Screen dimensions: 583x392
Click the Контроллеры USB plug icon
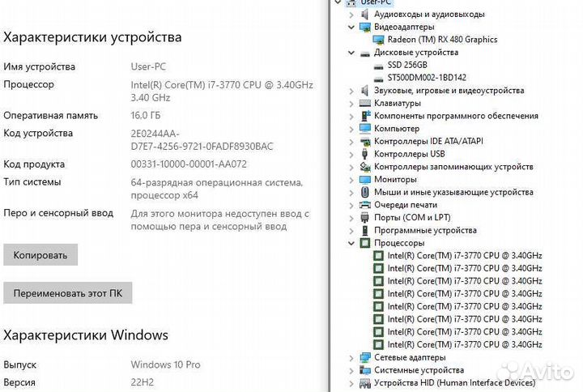(364, 154)
